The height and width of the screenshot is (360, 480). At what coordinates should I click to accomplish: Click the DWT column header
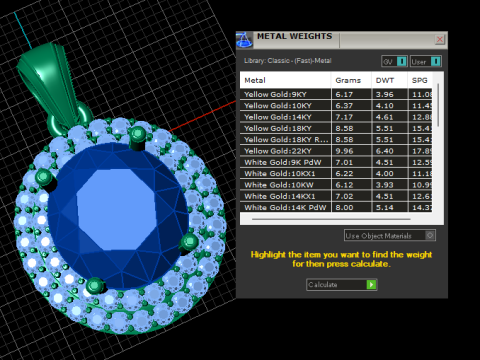(x=389, y=80)
